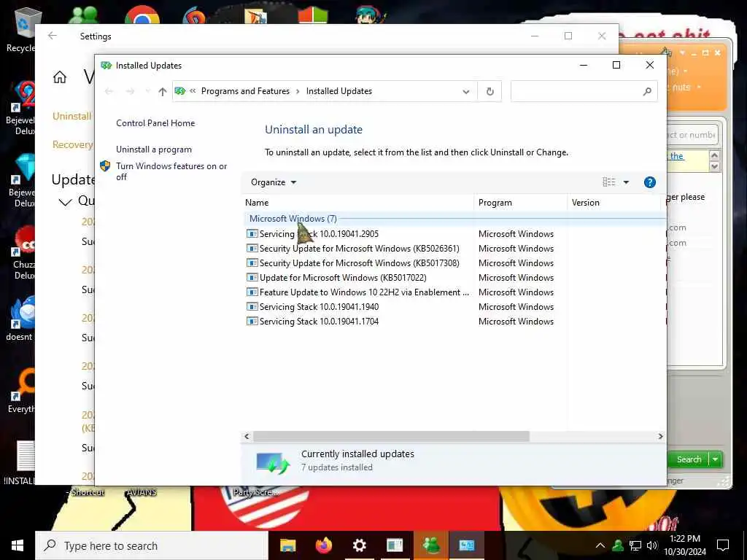Open Firefox from taskbar
The image size is (747, 560).
click(x=323, y=545)
